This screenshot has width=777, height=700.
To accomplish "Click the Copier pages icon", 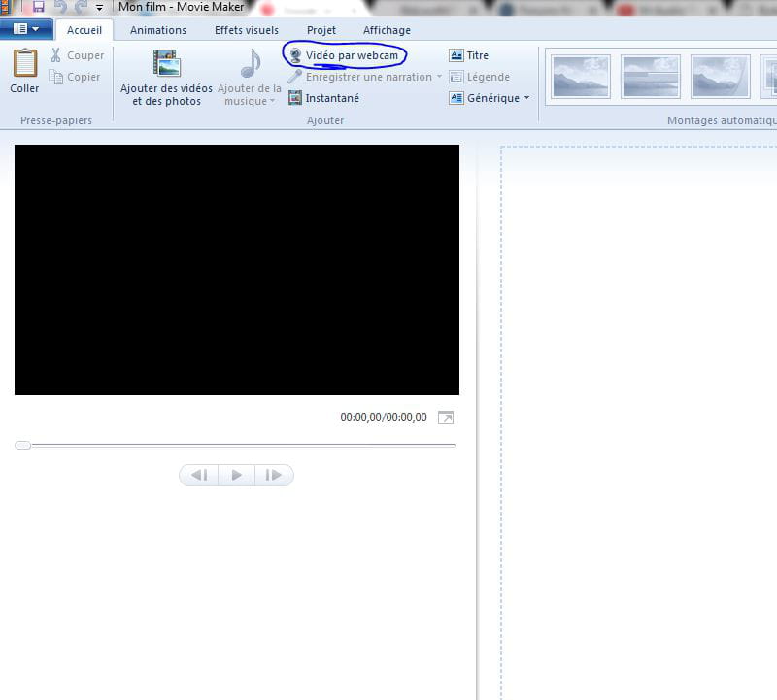I will coord(56,77).
